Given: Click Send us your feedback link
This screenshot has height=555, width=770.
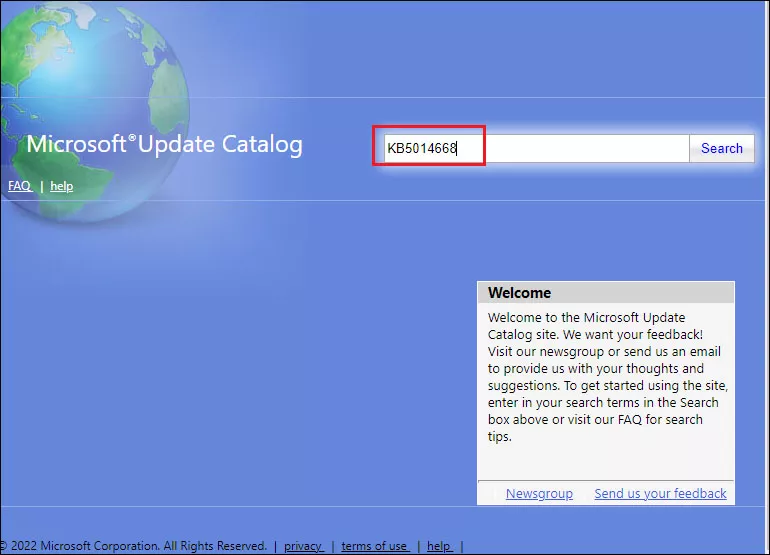Looking at the screenshot, I should pos(660,493).
